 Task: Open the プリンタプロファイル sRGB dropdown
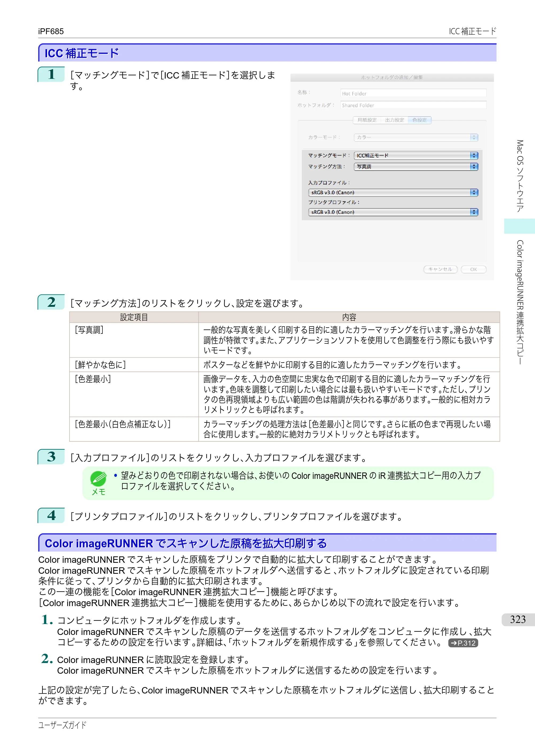[x=393, y=212]
